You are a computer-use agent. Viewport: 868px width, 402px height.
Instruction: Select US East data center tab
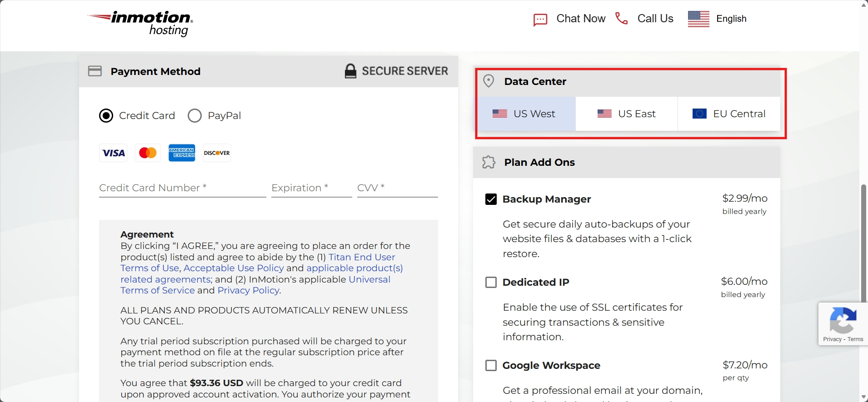pos(627,114)
